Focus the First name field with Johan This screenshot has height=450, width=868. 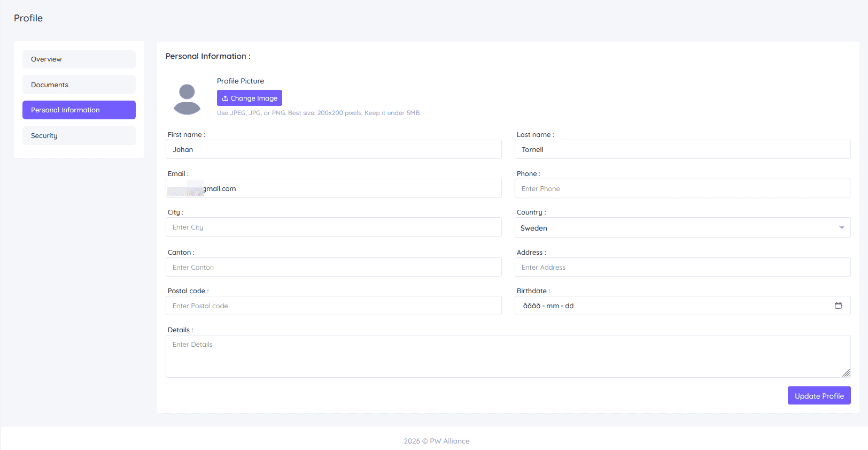coord(334,150)
